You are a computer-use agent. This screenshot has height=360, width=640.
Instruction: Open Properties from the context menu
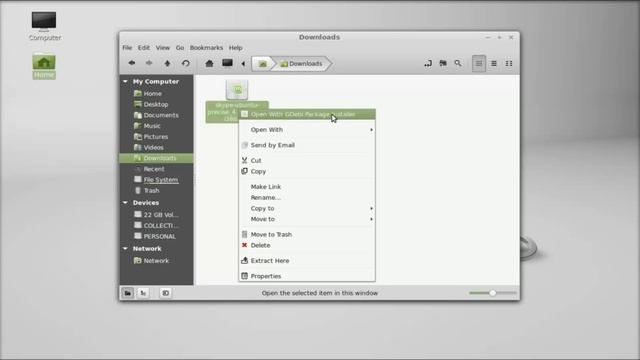pos(307,276)
